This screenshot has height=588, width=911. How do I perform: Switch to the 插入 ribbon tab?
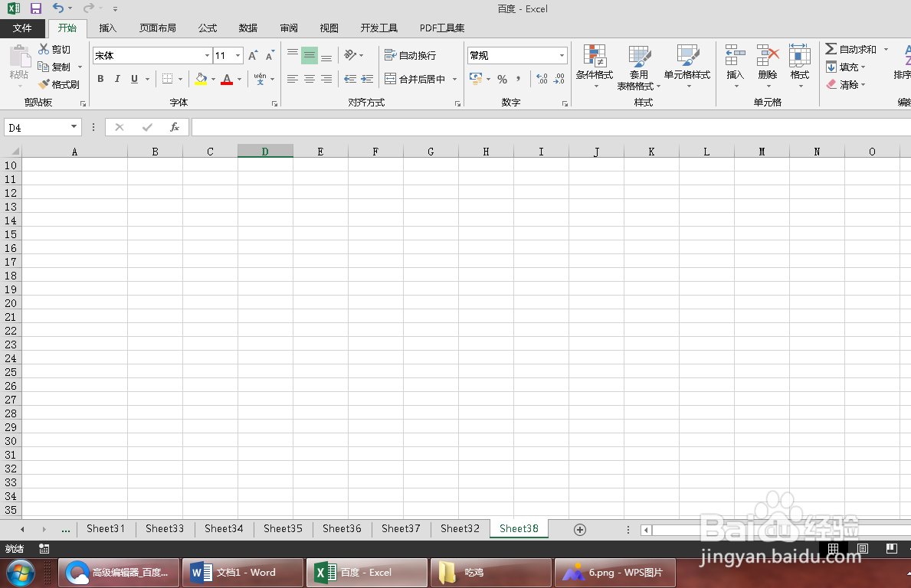point(107,28)
